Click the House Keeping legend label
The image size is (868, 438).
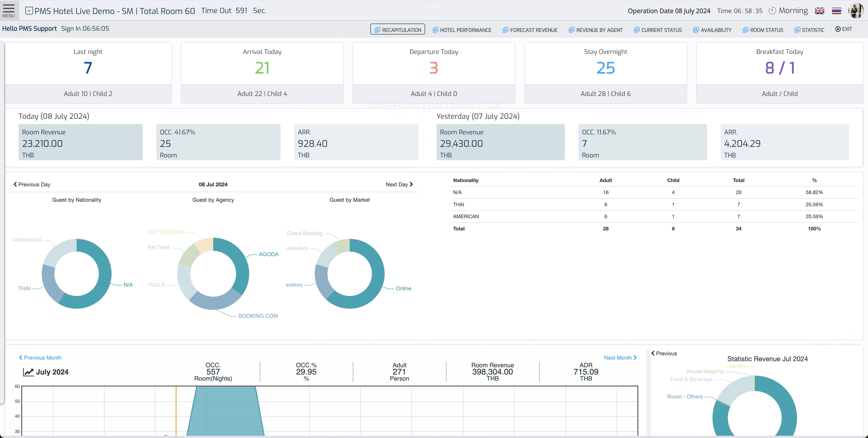click(705, 371)
